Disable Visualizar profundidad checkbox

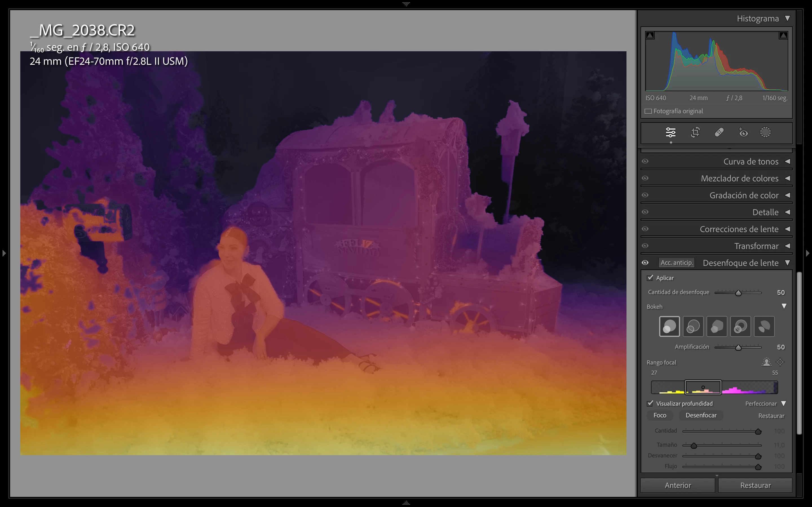(x=650, y=403)
